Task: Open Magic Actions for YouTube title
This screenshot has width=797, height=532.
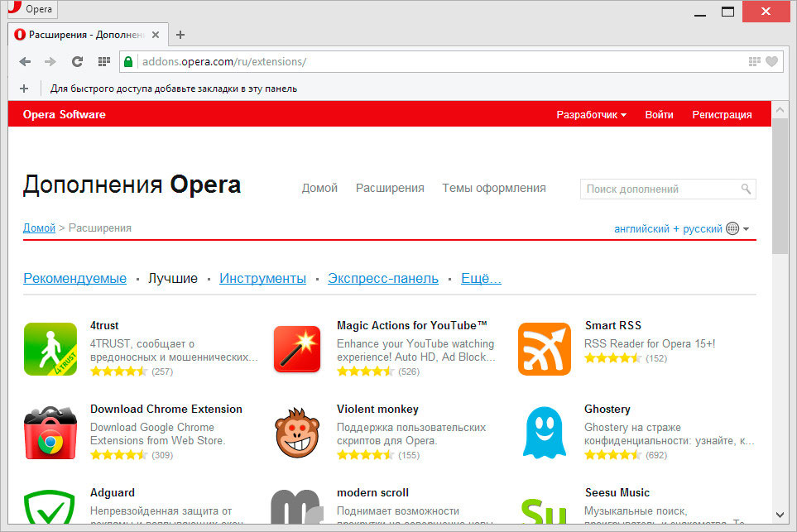Action: tap(412, 325)
